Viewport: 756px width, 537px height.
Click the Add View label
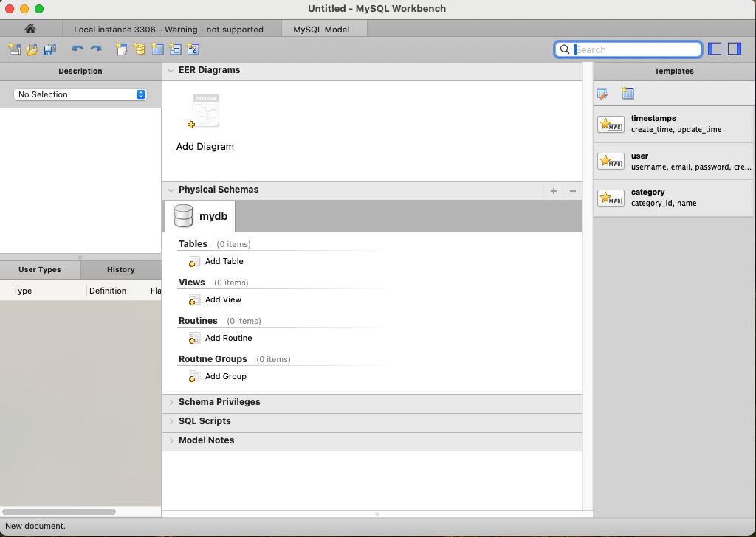(223, 299)
